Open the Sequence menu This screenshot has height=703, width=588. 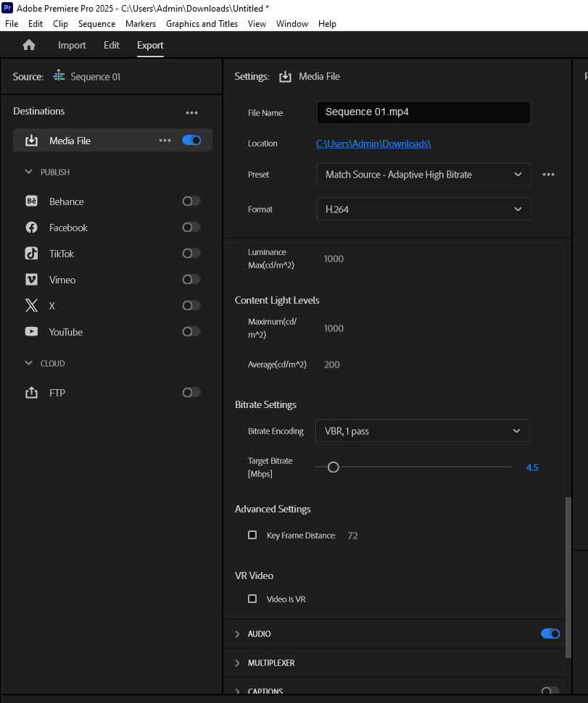pyautogui.click(x=97, y=24)
